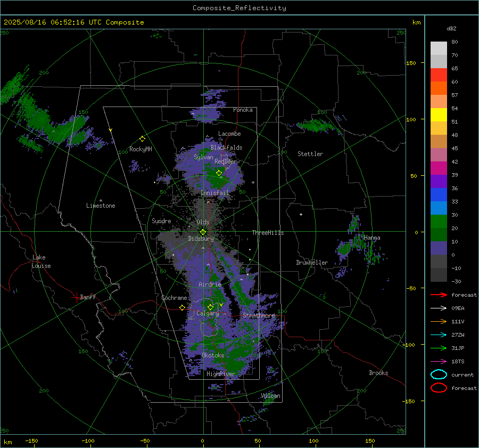Click the Composite_Reflectivity title text

[x=240, y=8]
